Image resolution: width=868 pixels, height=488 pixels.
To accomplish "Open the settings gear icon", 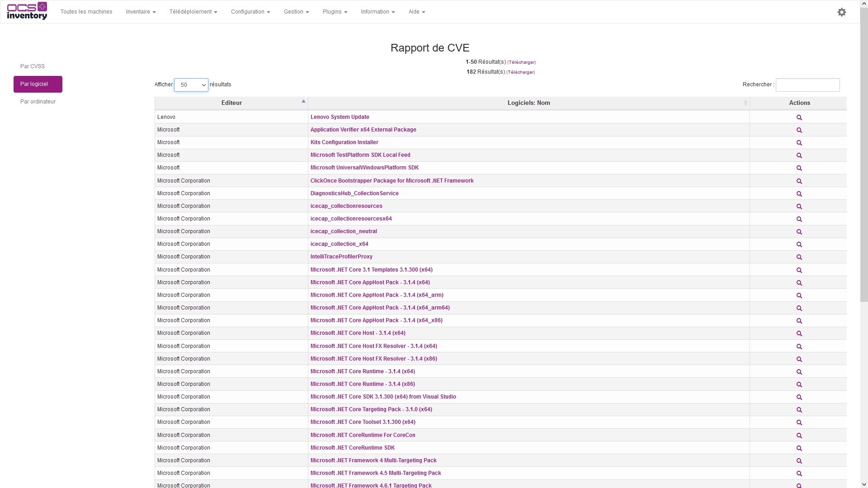I will tap(841, 12).
